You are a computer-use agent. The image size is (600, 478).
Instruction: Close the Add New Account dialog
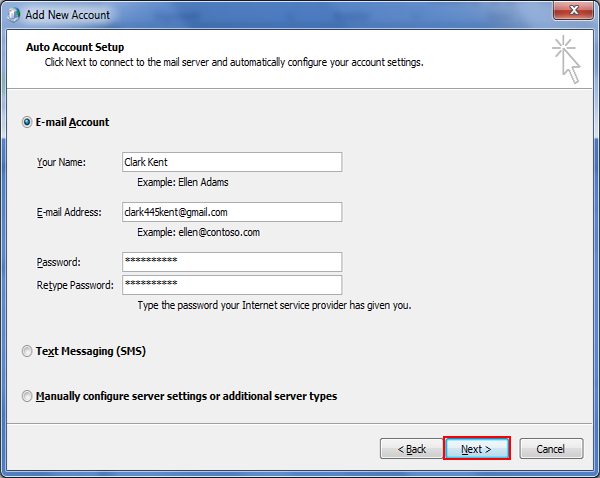574,14
